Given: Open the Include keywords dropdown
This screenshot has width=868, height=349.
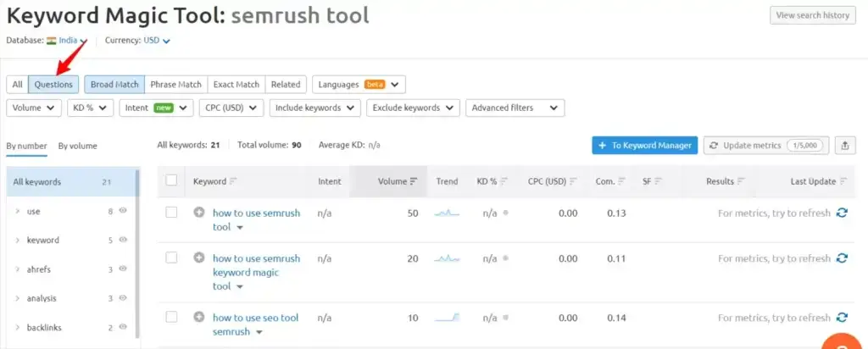Looking at the screenshot, I should 315,108.
